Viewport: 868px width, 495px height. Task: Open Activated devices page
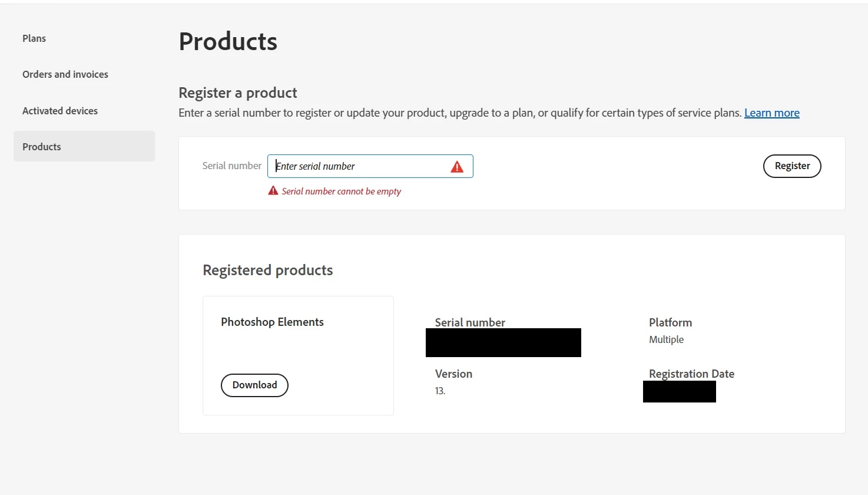[x=60, y=111]
